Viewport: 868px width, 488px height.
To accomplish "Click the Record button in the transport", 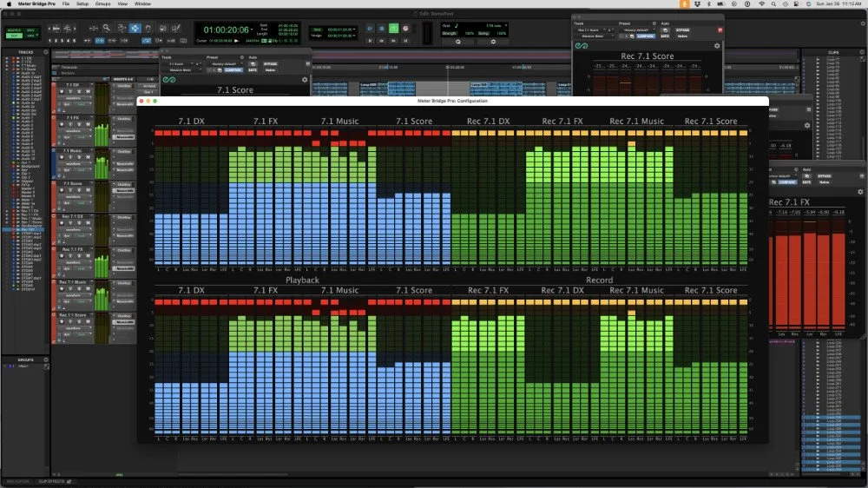I will (405, 29).
